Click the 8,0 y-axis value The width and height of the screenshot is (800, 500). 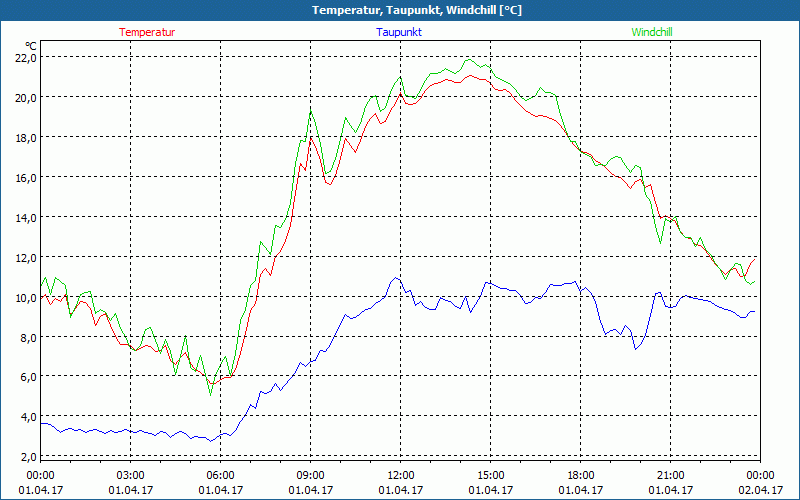tap(28, 337)
